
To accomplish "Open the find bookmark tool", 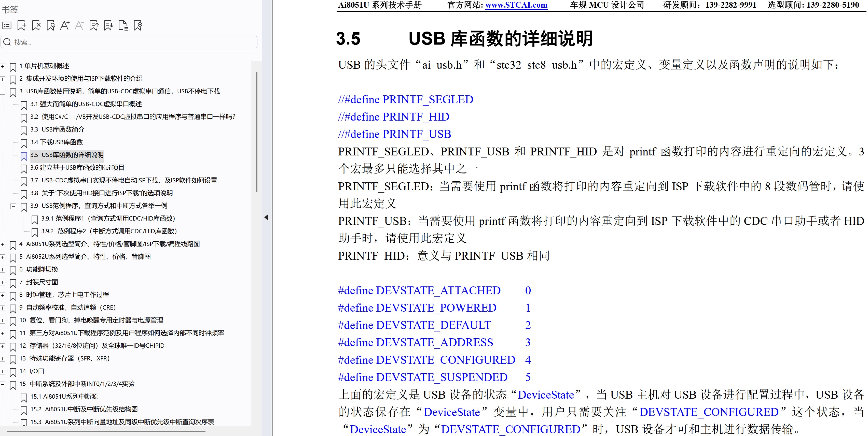I will (x=51, y=26).
